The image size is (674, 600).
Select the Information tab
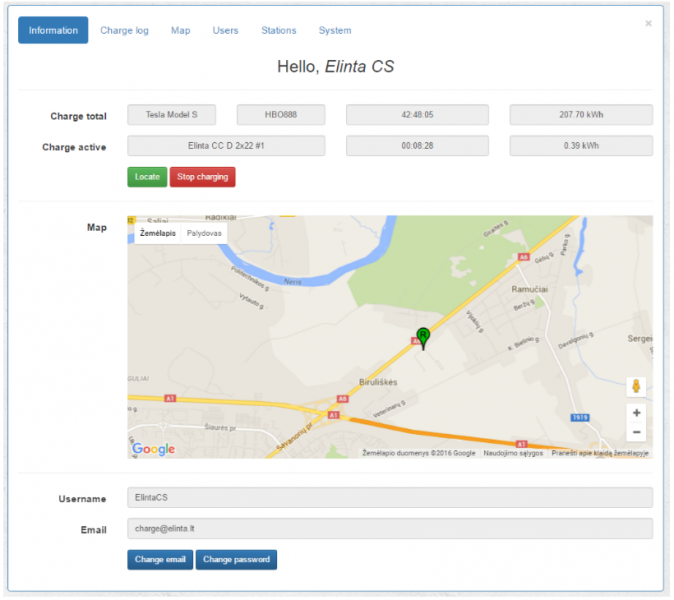coord(53,31)
